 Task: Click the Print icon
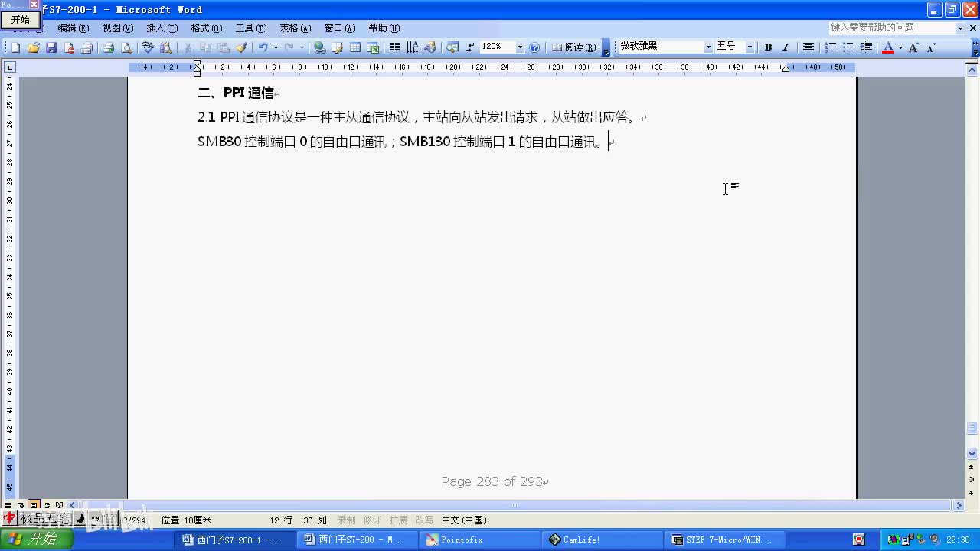(108, 47)
